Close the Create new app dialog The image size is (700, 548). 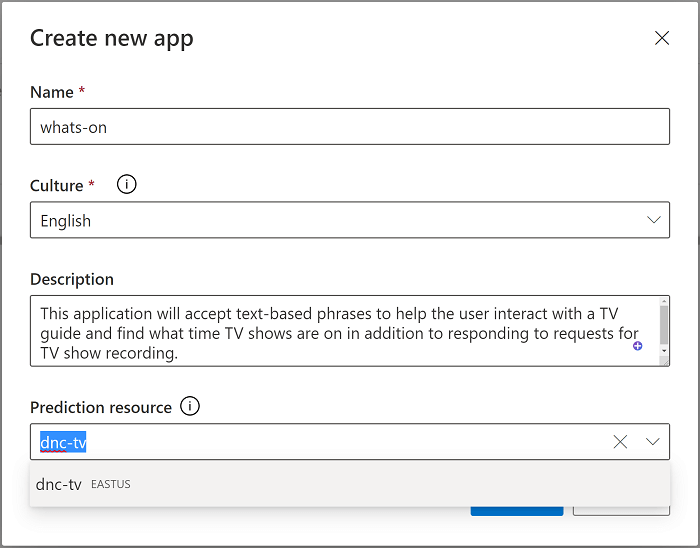click(661, 38)
